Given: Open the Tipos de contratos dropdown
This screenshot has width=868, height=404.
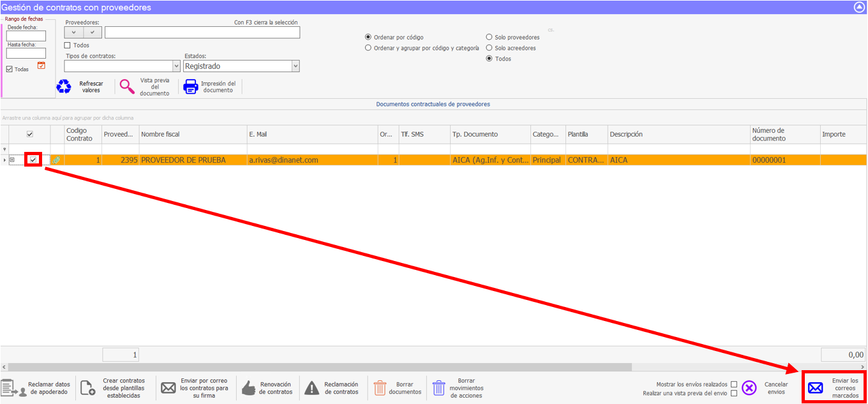Looking at the screenshot, I should click(x=176, y=66).
